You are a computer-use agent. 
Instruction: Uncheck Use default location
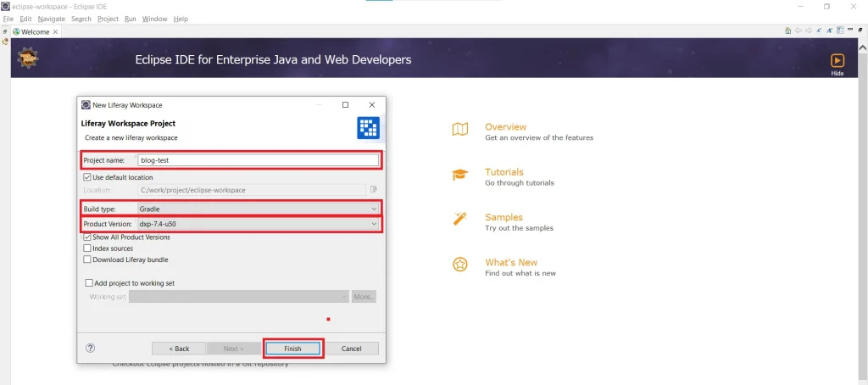(87, 177)
